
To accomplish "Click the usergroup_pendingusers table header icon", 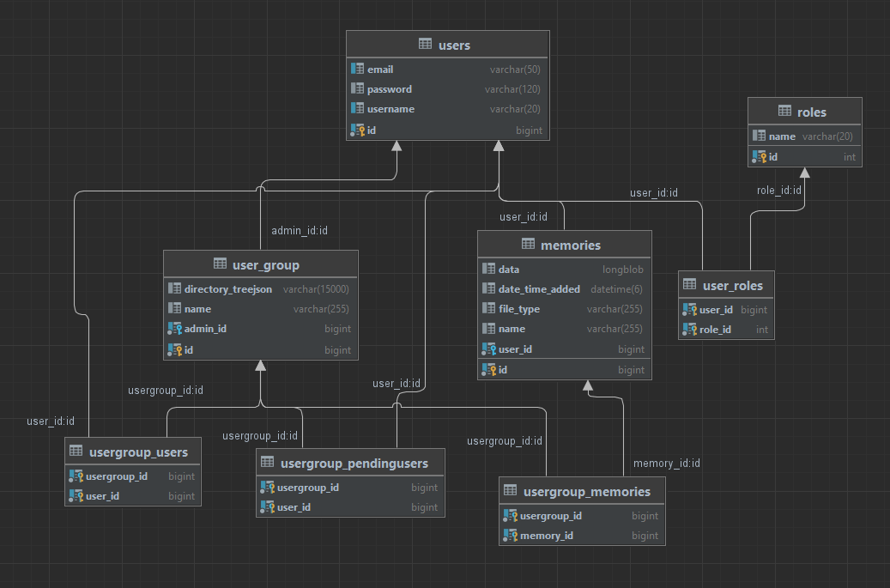I will pos(267,462).
